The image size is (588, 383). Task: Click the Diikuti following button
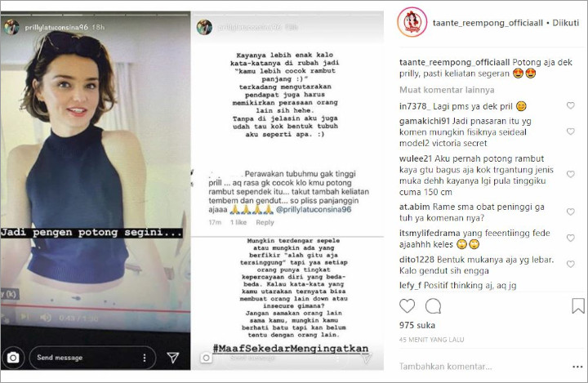tap(565, 23)
